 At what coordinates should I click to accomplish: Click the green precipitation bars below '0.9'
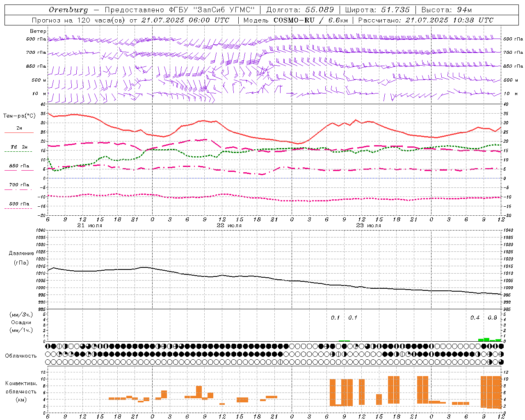[x=490, y=340]
